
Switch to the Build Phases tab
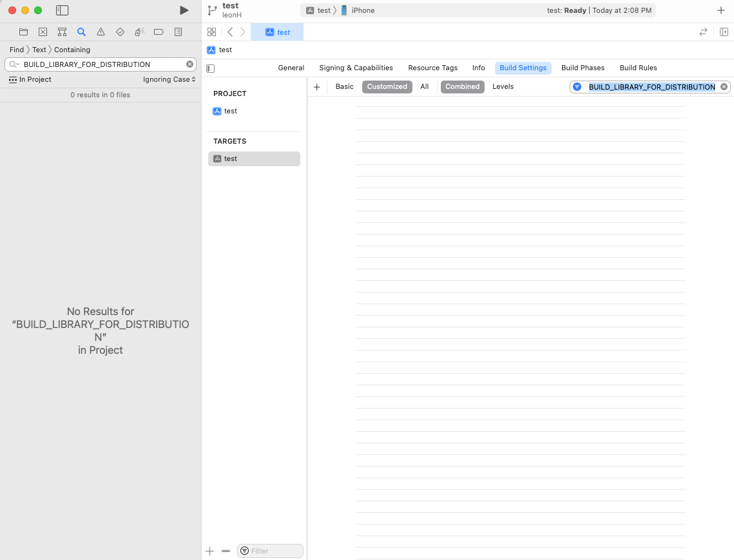(583, 68)
